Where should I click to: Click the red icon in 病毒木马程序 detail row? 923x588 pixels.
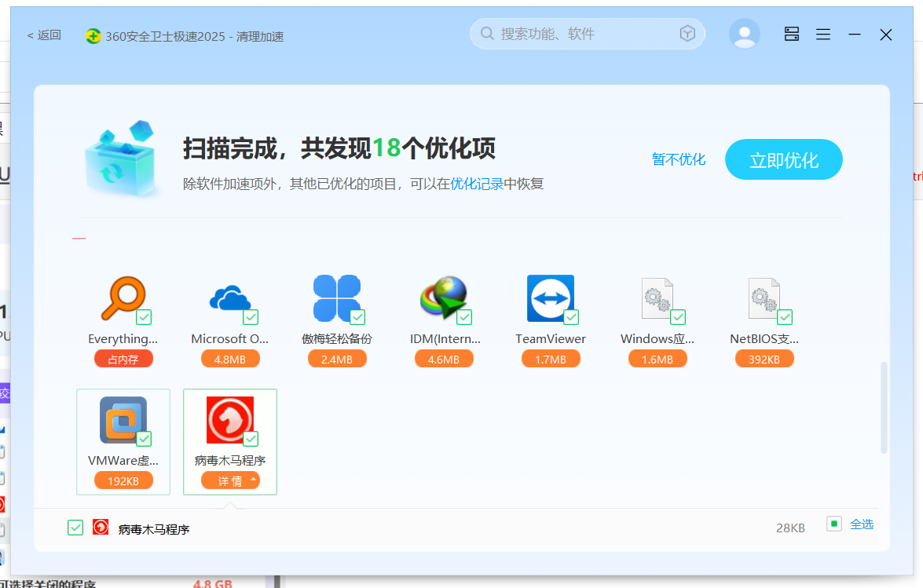tap(101, 527)
